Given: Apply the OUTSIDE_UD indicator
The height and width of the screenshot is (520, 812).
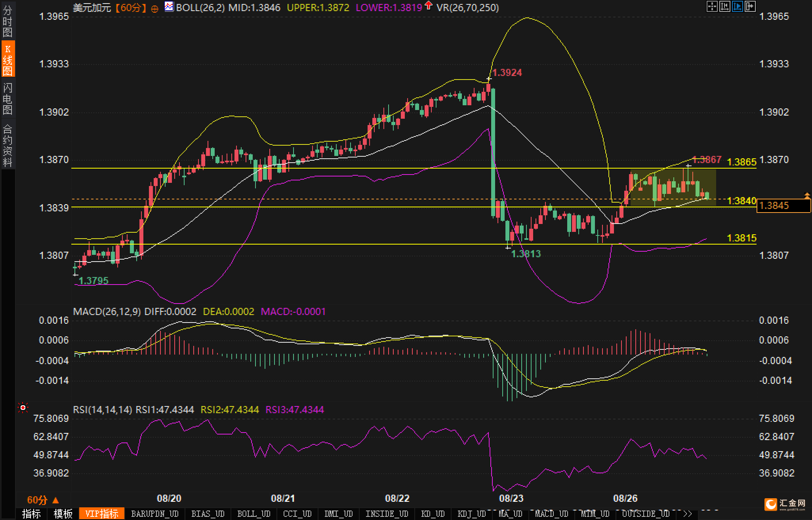Looking at the screenshot, I should (x=646, y=514).
